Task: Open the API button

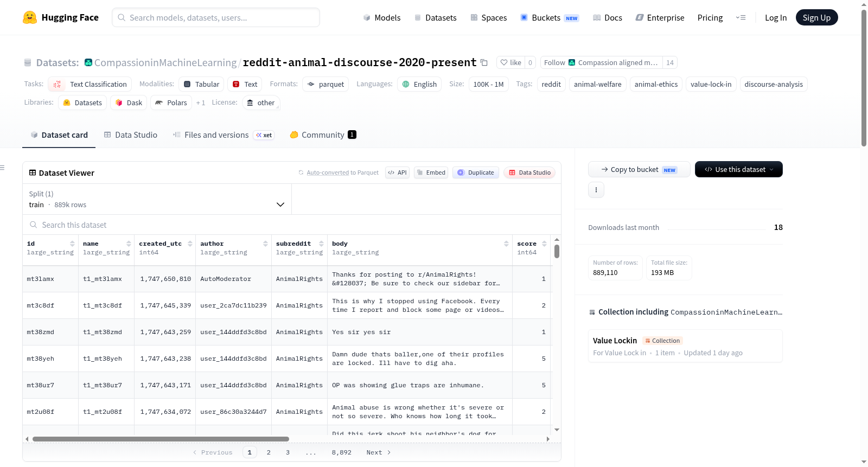Action: pos(397,172)
